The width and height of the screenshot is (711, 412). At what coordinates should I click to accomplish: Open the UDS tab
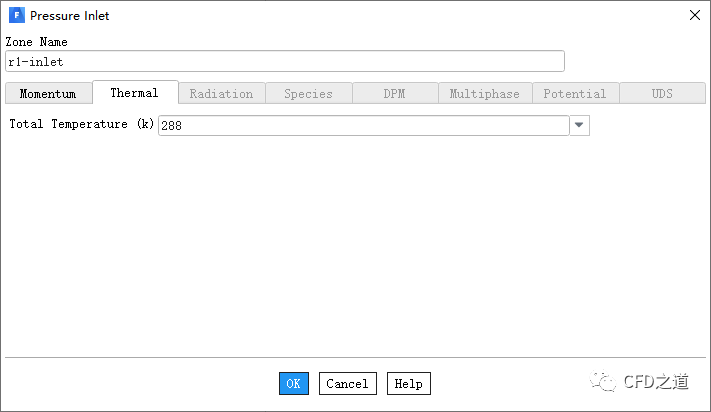coord(662,94)
